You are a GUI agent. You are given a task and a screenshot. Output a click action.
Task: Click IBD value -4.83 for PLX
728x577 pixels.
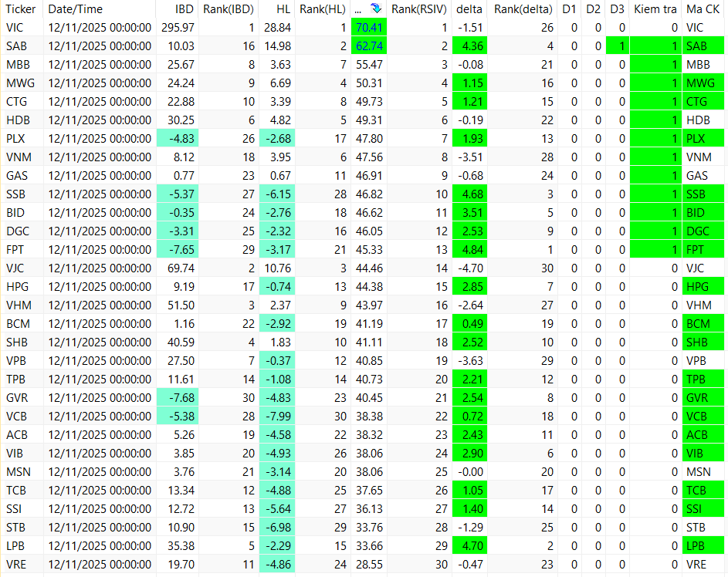click(178, 139)
